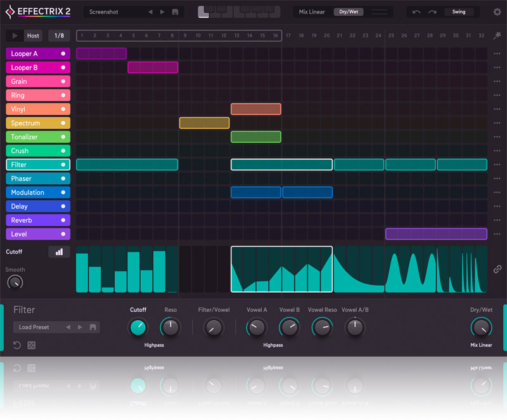Viewport: 507px width, 420px height.
Task: Click the bar chart icon next to Cutoff
Action: [59, 251]
